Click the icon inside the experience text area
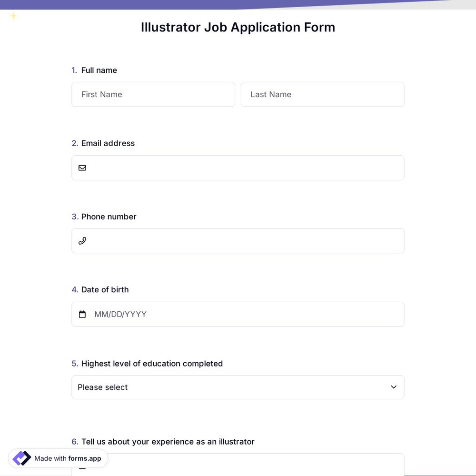476x476 pixels. [x=82, y=468]
